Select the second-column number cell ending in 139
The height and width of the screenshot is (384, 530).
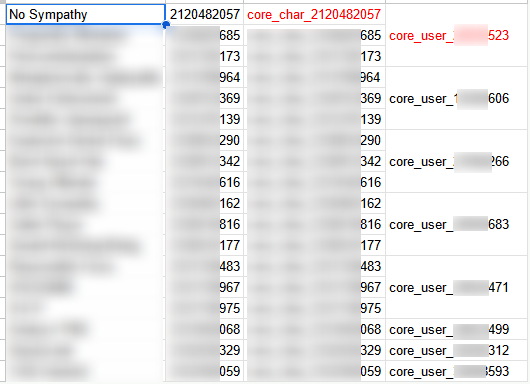(x=204, y=119)
